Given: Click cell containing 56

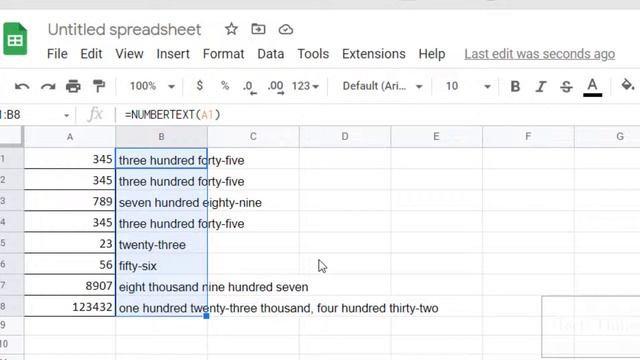Looking at the screenshot, I should pyautogui.click(x=70, y=264).
